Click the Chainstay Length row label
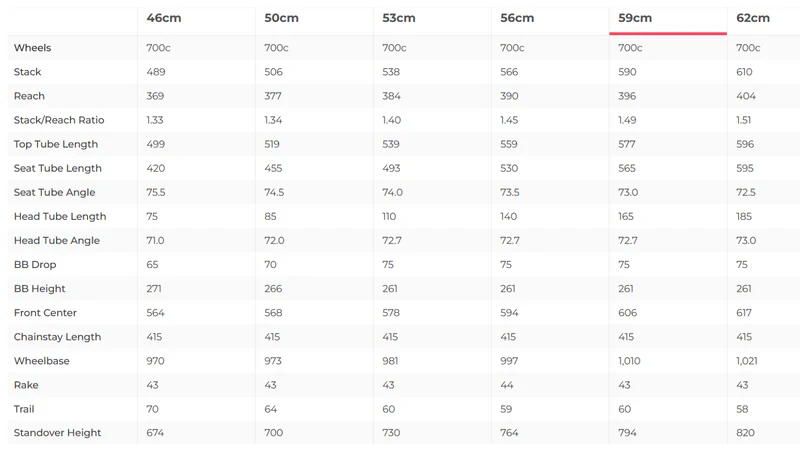The width and height of the screenshot is (800, 450). pyautogui.click(x=58, y=337)
